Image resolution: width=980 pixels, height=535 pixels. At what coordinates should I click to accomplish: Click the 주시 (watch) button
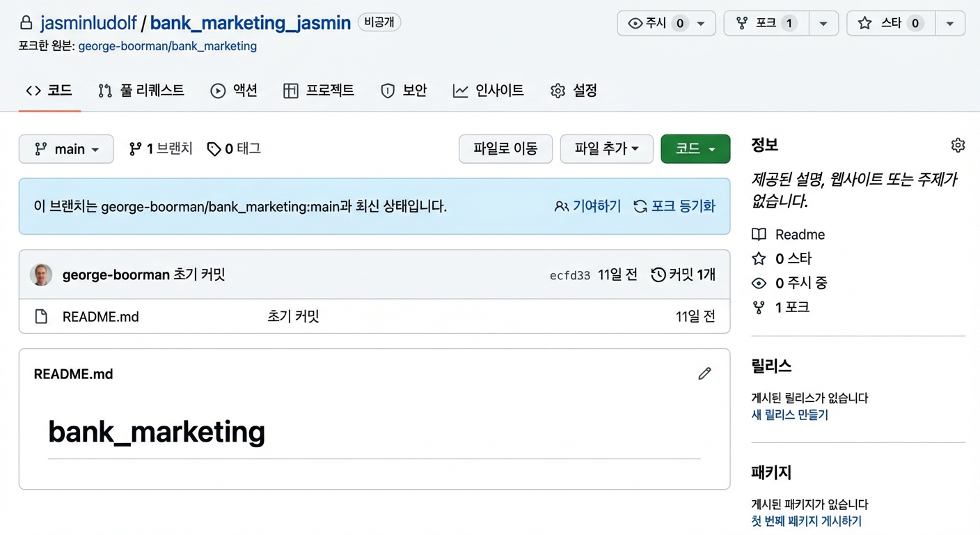pyautogui.click(x=657, y=23)
